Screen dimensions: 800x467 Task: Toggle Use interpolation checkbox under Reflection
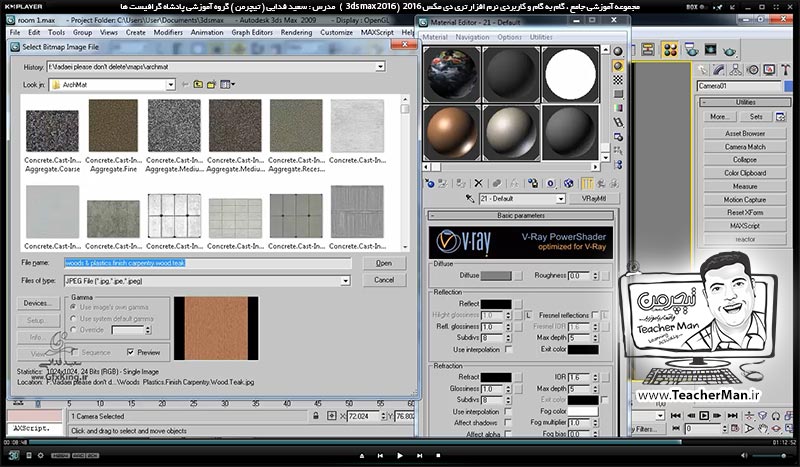pos(508,350)
